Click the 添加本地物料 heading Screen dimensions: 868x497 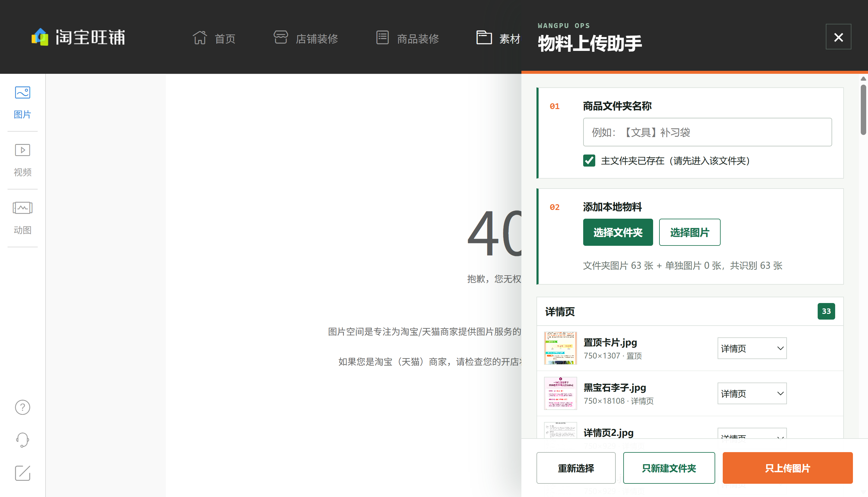click(x=612, y=207)
